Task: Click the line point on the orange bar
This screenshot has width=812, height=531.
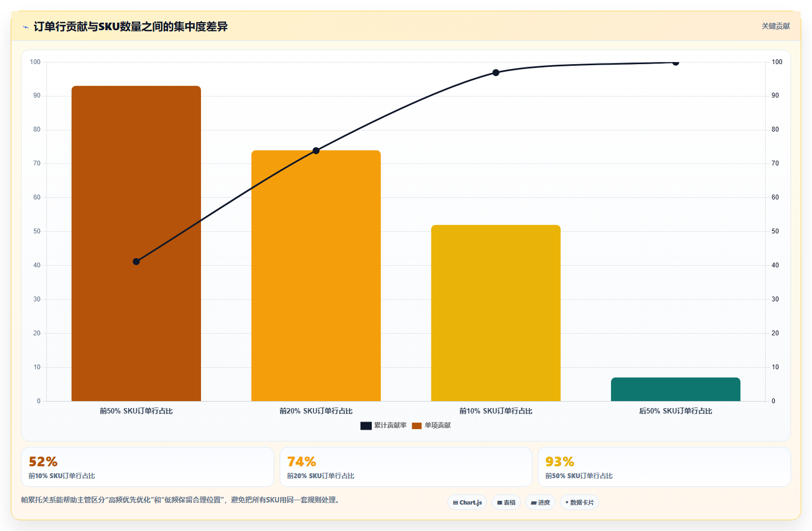Action: tap(316, 150)
